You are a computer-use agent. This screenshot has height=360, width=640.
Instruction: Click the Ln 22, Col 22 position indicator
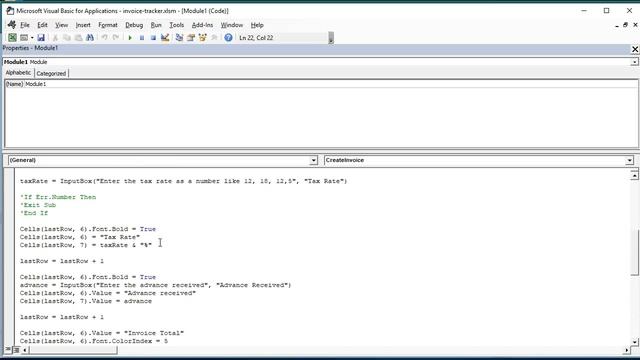coord(256,38)
